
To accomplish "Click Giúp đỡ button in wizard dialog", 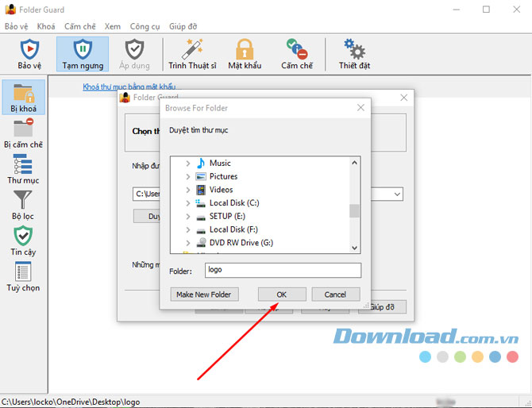I will pyautogui.click(x=382, y=307).
